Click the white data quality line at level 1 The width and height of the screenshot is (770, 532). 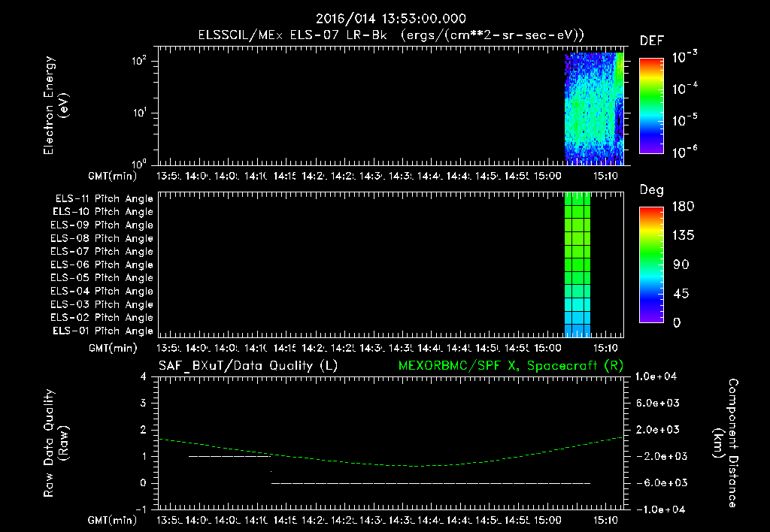click(230, 456)
